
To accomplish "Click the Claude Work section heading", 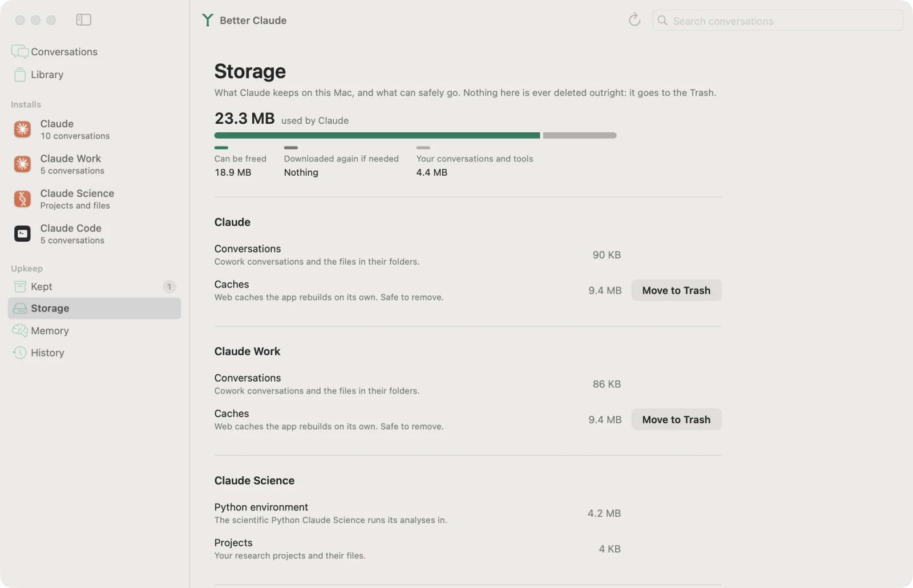I will click(247, 351).
